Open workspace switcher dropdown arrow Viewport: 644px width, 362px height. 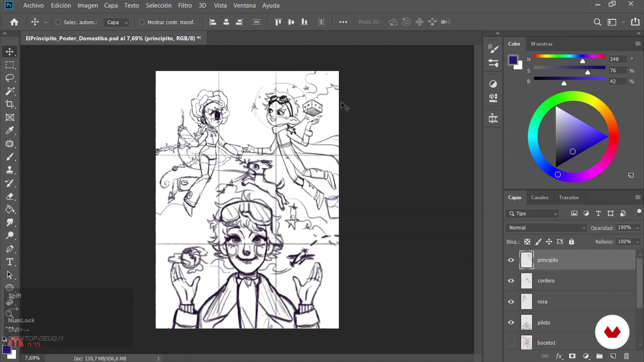point(623,22)
